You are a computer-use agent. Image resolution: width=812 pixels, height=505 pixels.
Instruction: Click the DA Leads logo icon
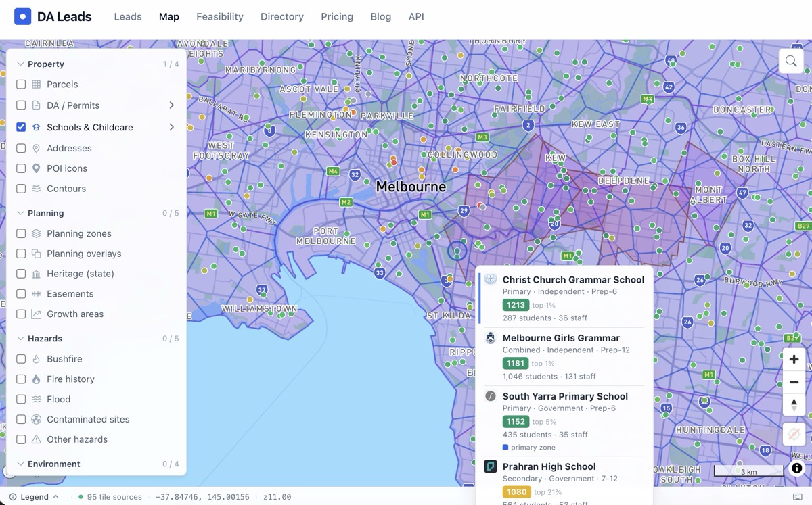pyautogui.click(x=22, y=16)
